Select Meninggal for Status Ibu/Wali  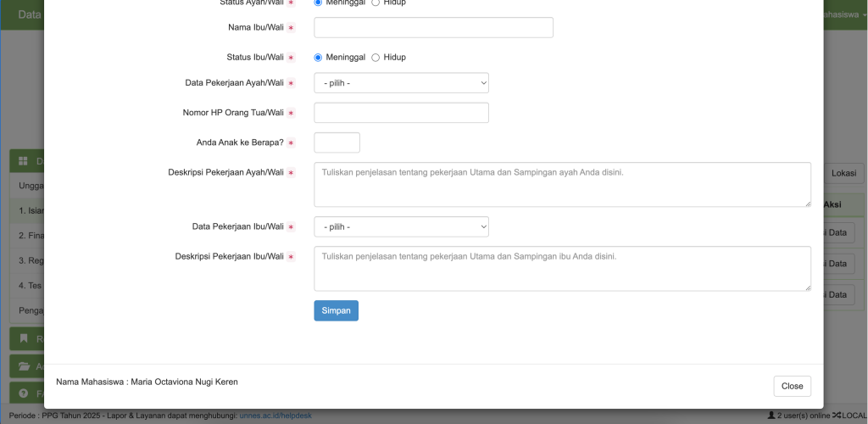319,58
